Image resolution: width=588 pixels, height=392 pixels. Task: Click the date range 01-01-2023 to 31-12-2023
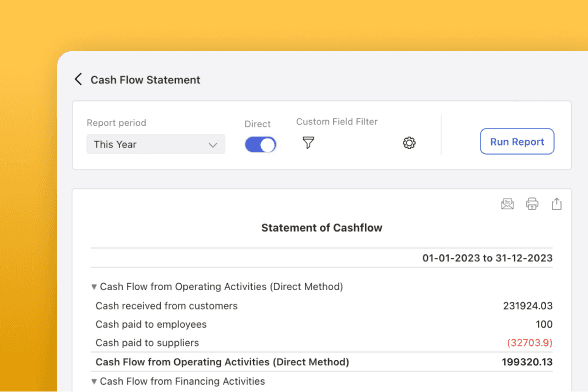tap(488, 258)
